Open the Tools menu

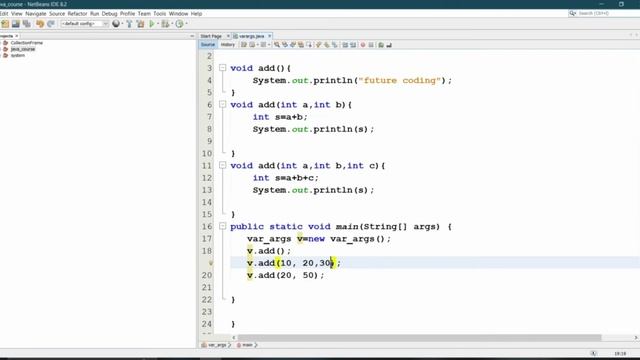coord(160,13)
